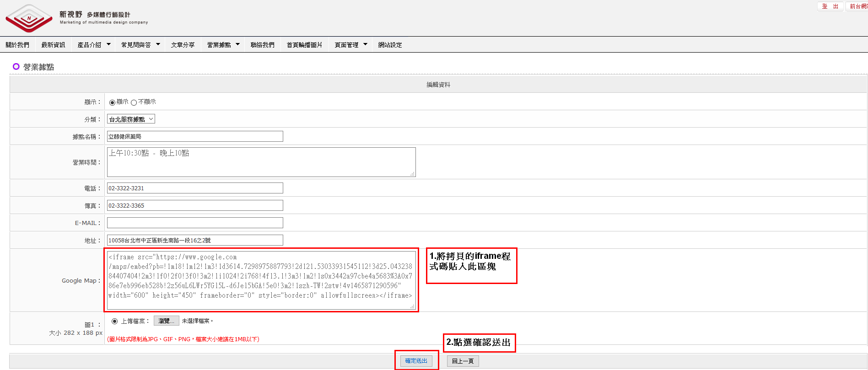Image resolution: width=868 pixels, height=370 pixels.
Task: Click the 回上一頁 back button
Action: pos(463,361)
